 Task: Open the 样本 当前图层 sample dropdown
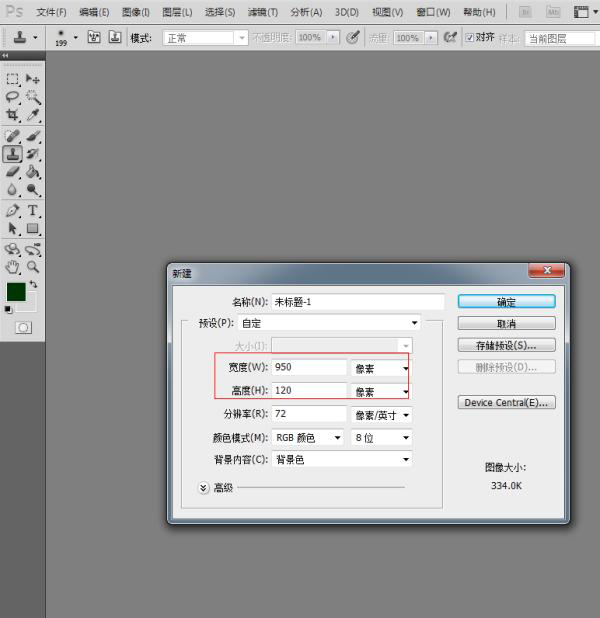coord(561,39)
